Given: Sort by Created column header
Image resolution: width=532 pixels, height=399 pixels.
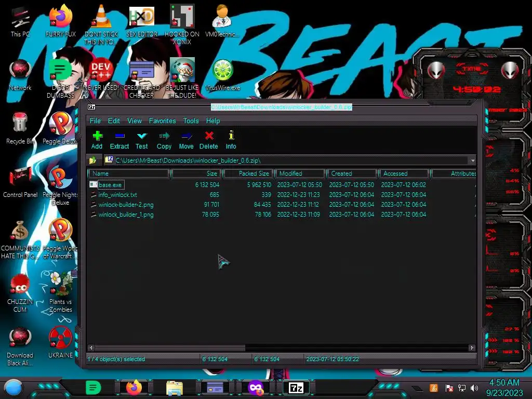Looking at the screenshot, I should pos(352,174).
